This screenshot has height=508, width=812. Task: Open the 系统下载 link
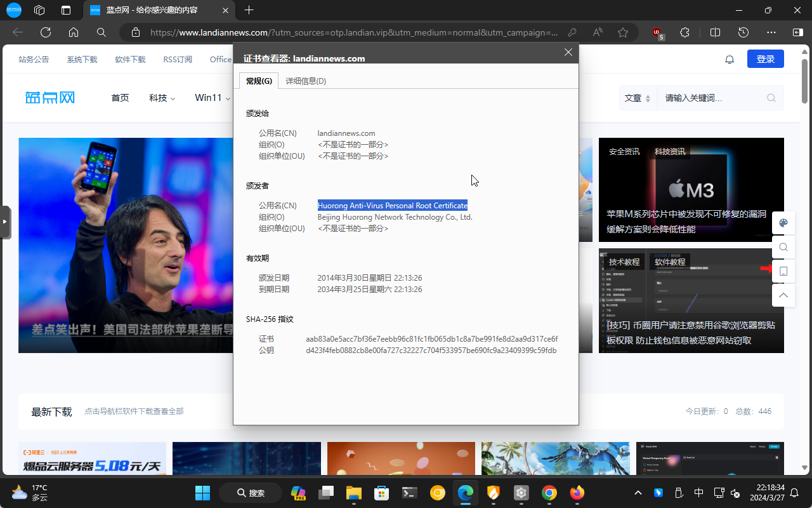tap(82, 59)
